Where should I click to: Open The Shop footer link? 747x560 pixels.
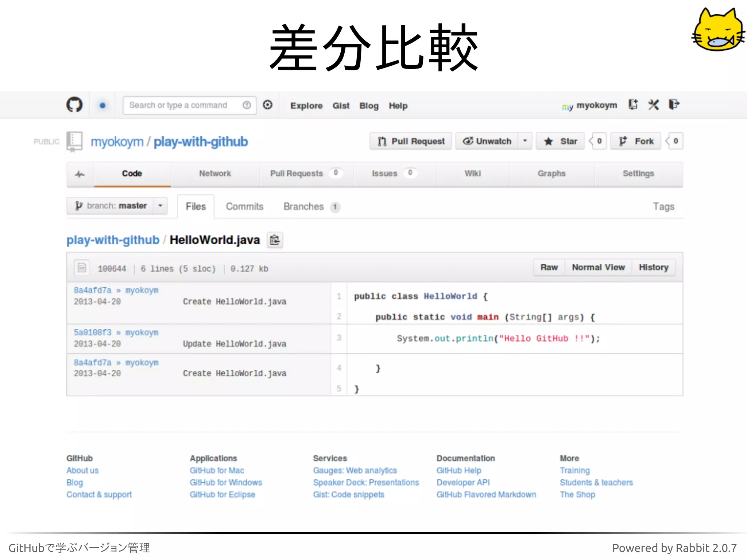pos(577,495)
